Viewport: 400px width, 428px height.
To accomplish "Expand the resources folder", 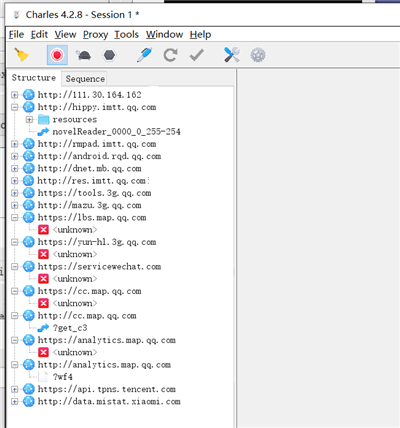I will click(x=29, y=119).
